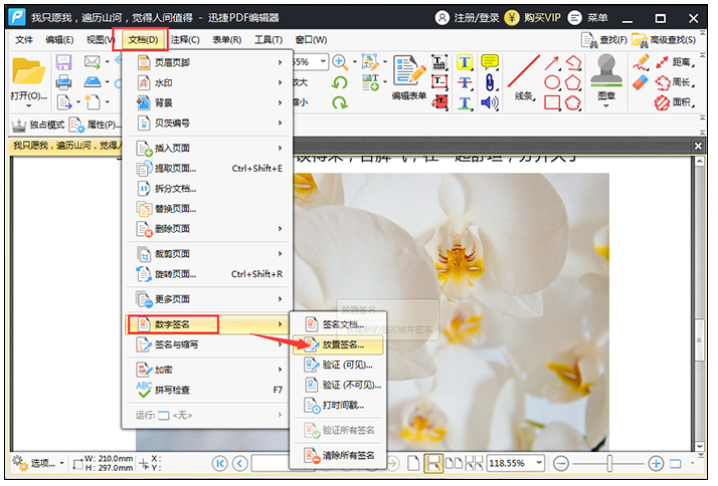
Task: Expand the 更多页面 submenu
Action: (x=207, y=299)
